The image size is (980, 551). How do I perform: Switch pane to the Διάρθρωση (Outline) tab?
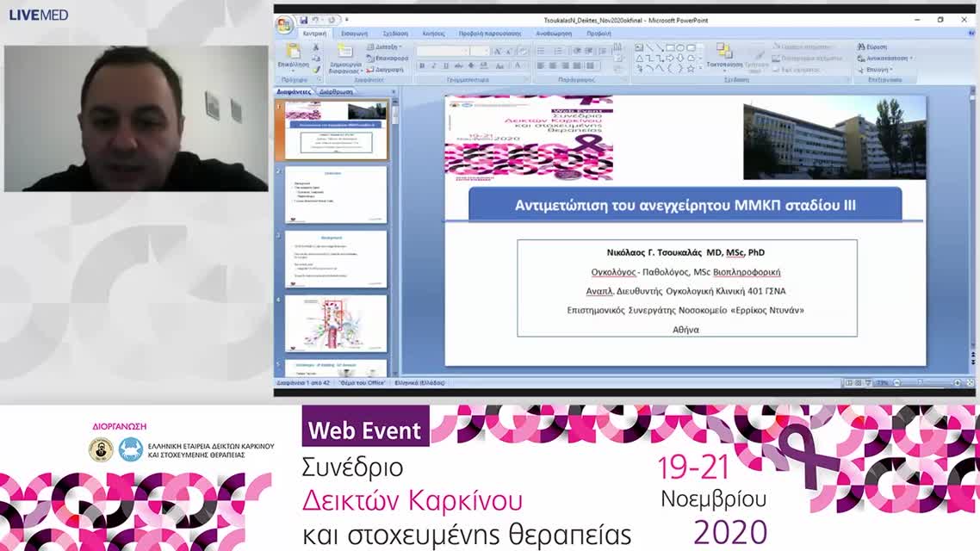[x=336, y=92]
